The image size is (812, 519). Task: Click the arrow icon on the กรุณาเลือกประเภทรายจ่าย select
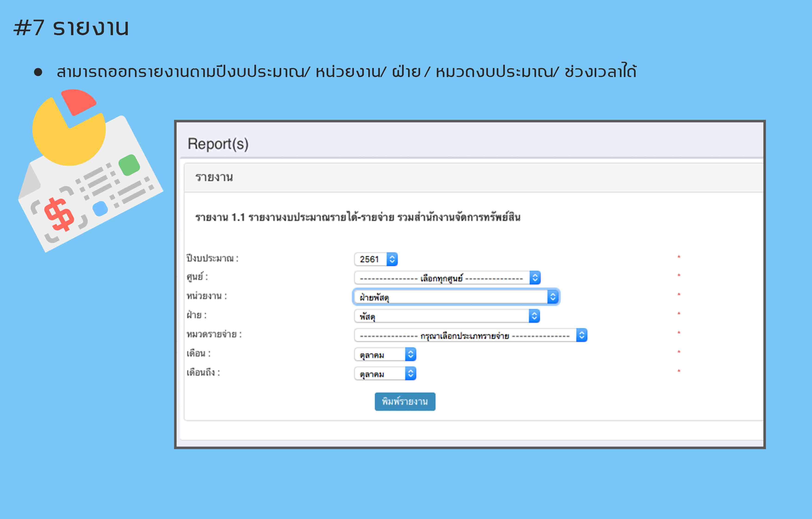(582, 335)
